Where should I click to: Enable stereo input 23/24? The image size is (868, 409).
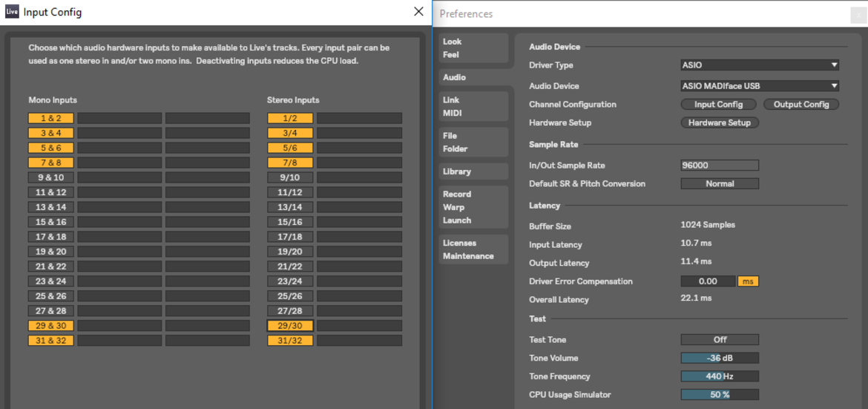click(x=290, y=281)
